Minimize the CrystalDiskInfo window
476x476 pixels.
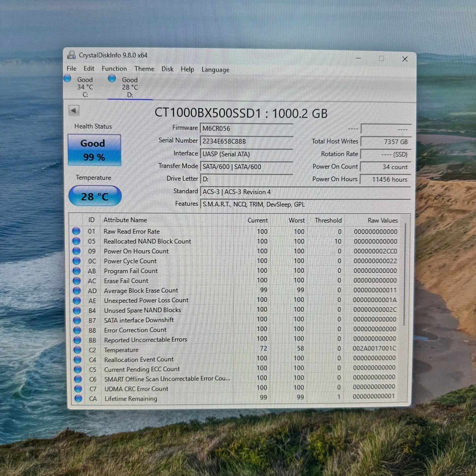pyautogui.click(x=358, y=58)
